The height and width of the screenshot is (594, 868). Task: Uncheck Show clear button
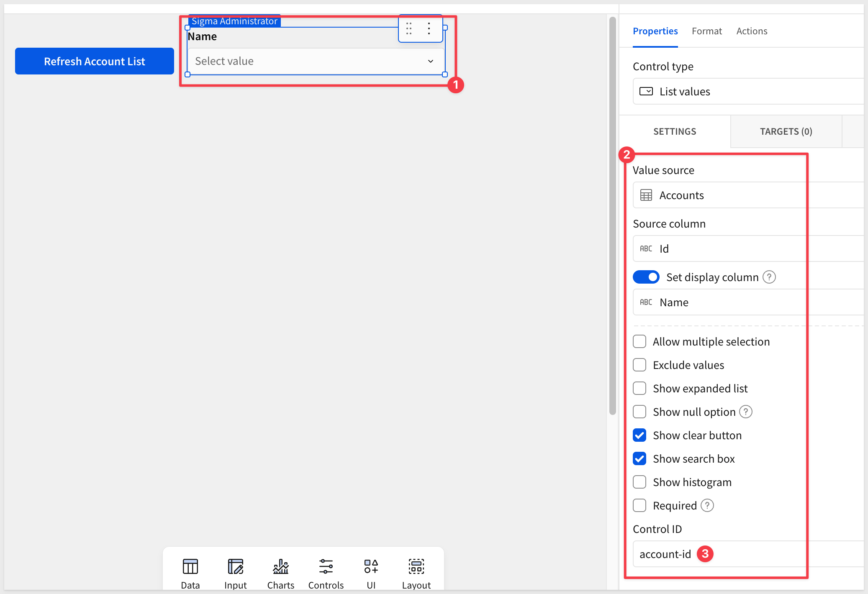point(639,435)
